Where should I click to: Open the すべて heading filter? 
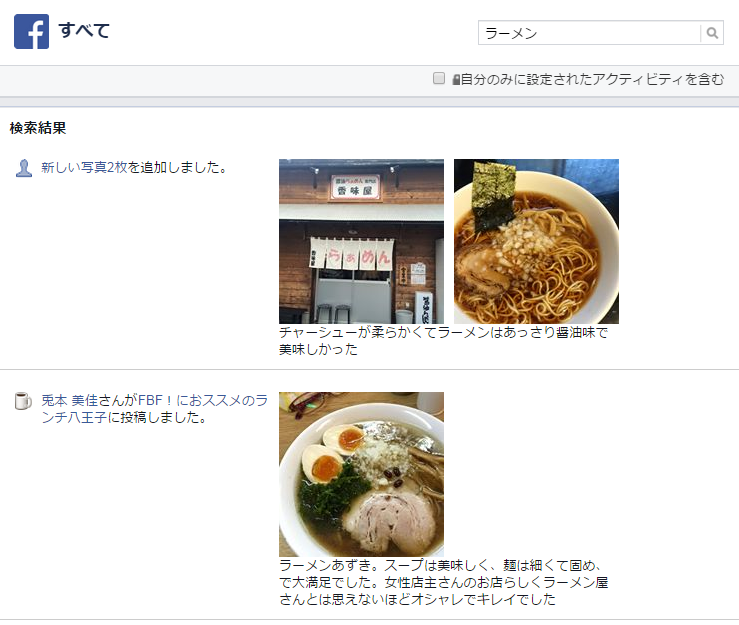[84, 31]
